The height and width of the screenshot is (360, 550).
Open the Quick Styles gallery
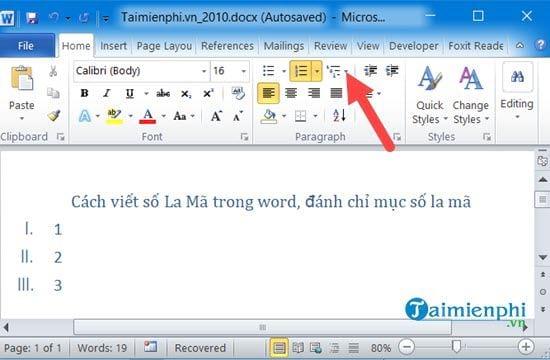[x=430, y=95]
